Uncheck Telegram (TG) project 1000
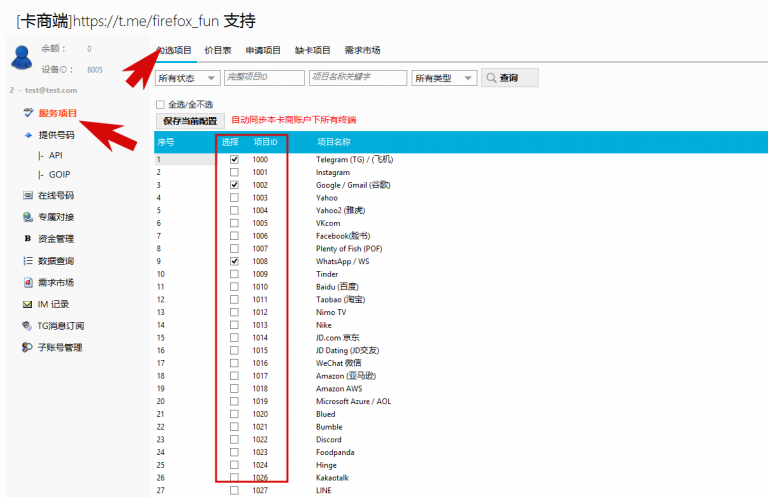This screenshot has height=497, width=768. click(234, 159)
